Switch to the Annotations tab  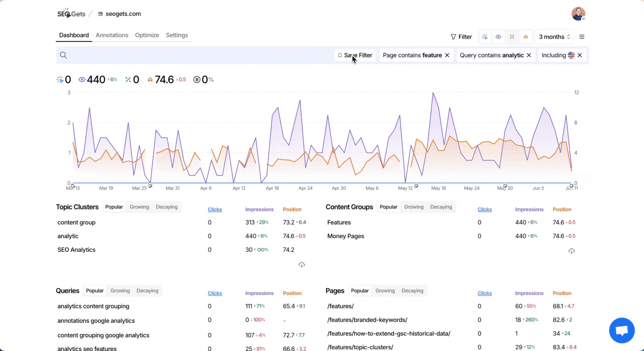112,35
